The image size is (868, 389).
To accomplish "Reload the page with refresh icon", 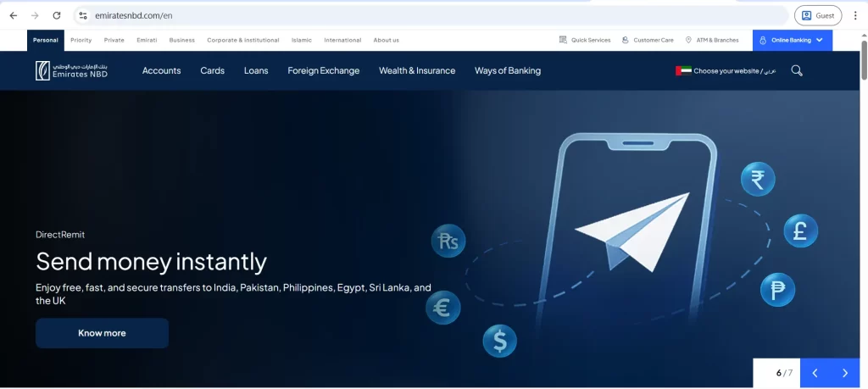I will click(x=57, y=15).
